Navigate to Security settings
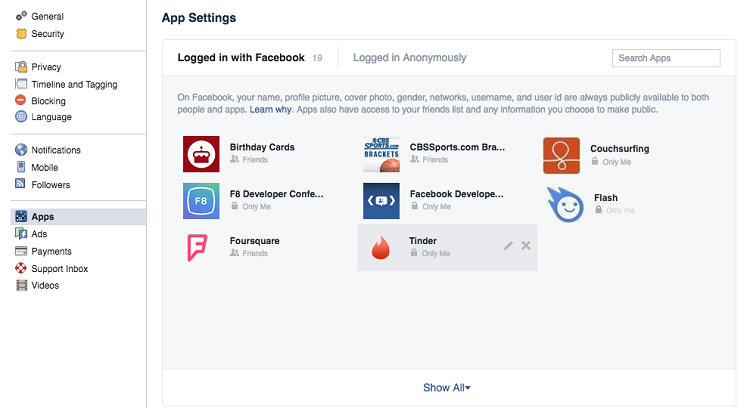 47,34
